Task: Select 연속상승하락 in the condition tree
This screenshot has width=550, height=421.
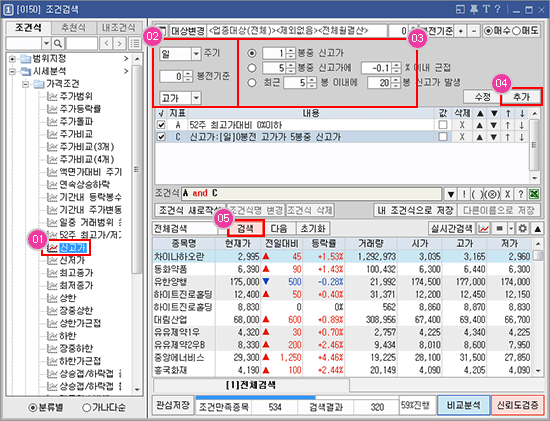Action: pos(84,184)
